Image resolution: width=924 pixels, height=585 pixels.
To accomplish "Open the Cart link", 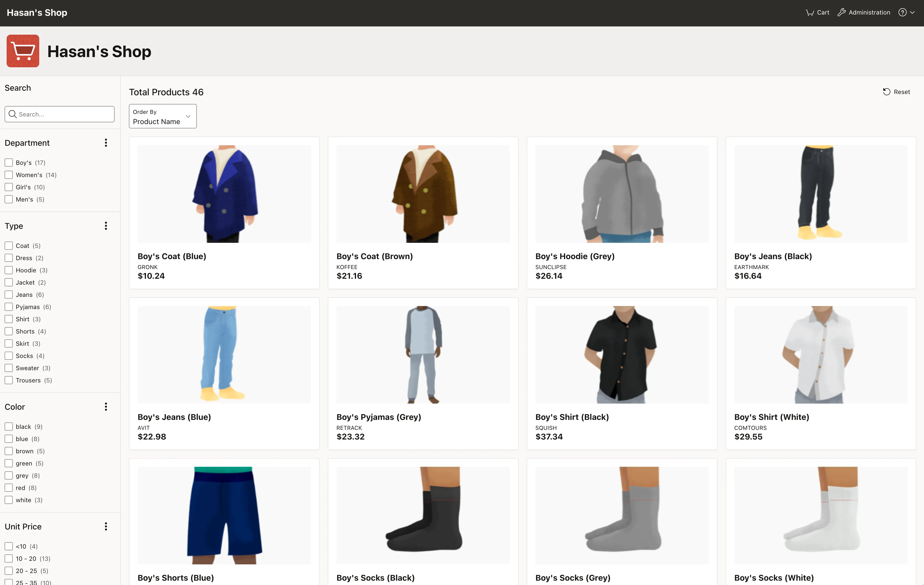I will point(817,13).
